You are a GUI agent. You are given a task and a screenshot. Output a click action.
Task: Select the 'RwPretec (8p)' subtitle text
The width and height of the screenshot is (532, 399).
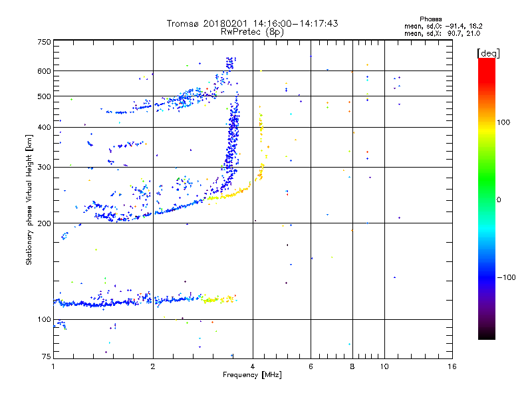[x=252, y=32]
